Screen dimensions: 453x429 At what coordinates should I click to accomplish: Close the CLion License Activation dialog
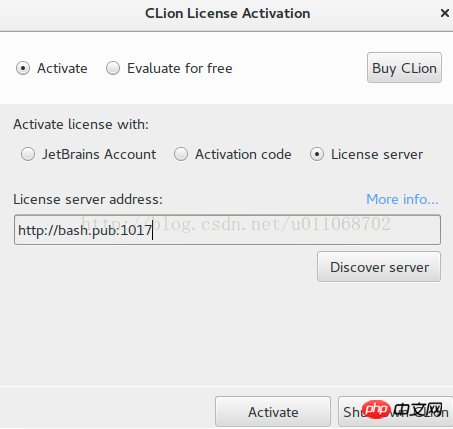pos(445,13)
